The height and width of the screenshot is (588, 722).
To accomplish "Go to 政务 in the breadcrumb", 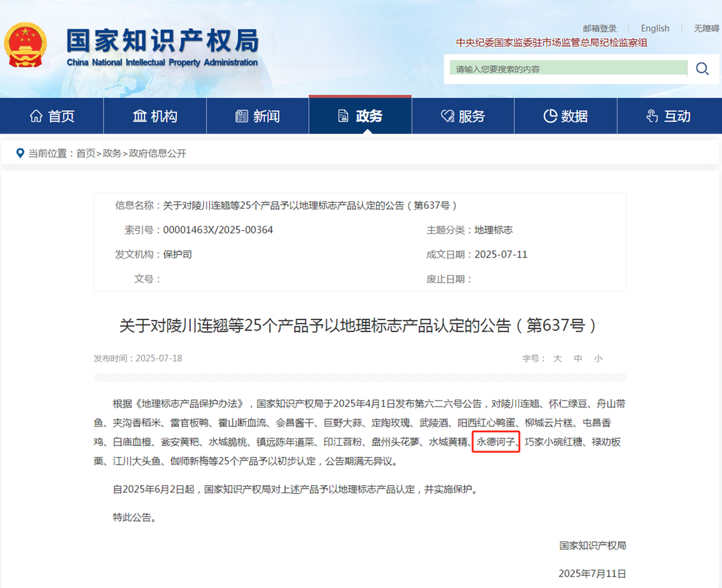I will coord(112,153).
